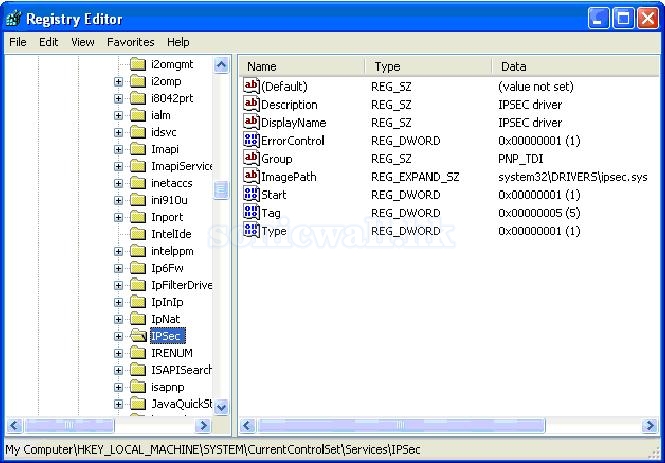665x463 pixels.
Task: Click the IRENUM folder icon
Action: 138,353
